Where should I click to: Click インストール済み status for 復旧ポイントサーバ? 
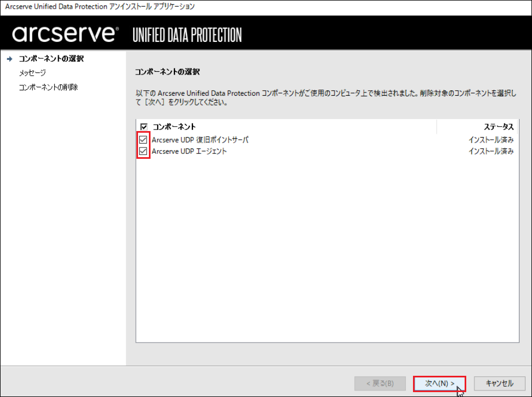click(491, 140)
